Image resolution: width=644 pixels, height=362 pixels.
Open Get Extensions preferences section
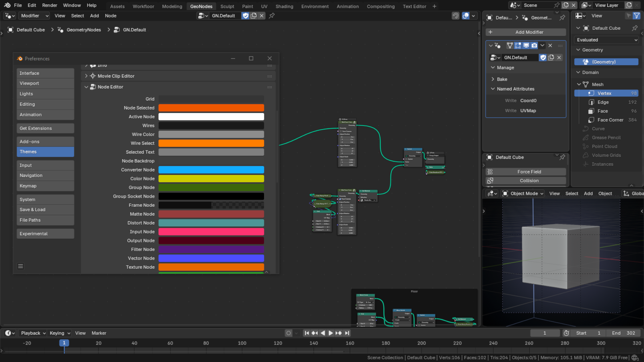click(x=45, y=128)
